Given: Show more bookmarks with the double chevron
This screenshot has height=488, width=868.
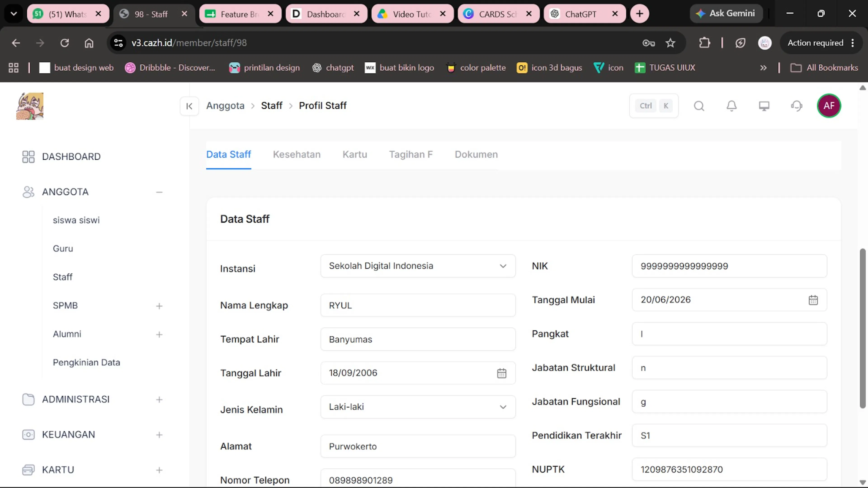Looking at the screenshot, I should pos(763,68).
